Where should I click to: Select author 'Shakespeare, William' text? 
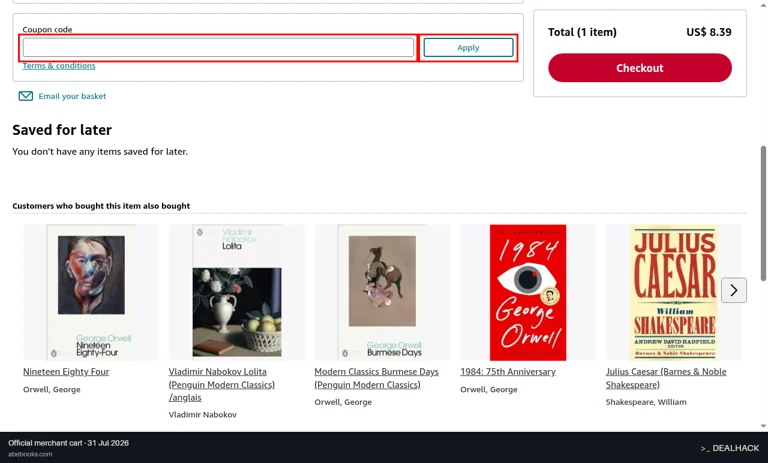[x=646, y=402]
